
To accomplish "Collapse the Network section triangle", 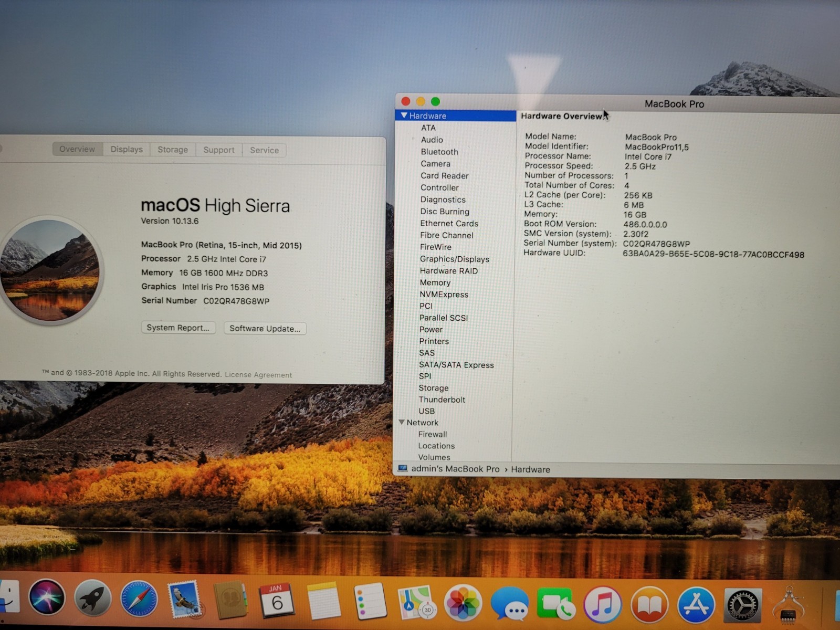I will coord(402,422).
